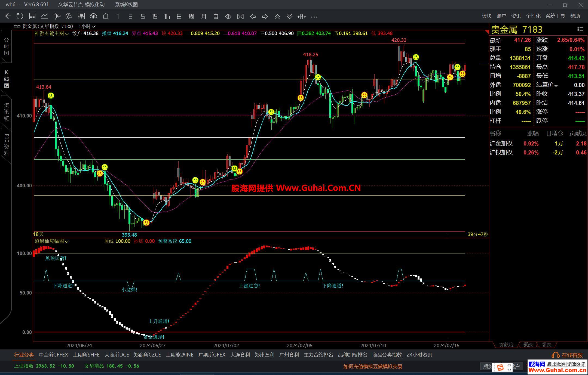Image resolution: width=588 pixels, height=375 pixels.
Task: Click the hollow left arrow icon
Action: (x=253, y=17)
